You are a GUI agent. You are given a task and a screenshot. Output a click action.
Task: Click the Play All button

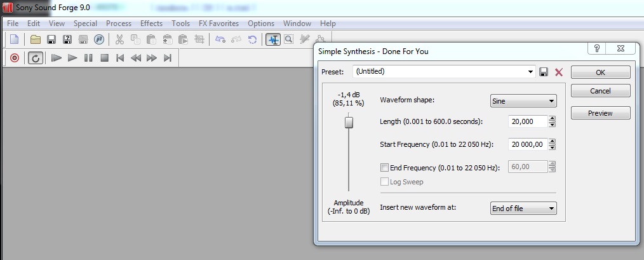[57, 58]
